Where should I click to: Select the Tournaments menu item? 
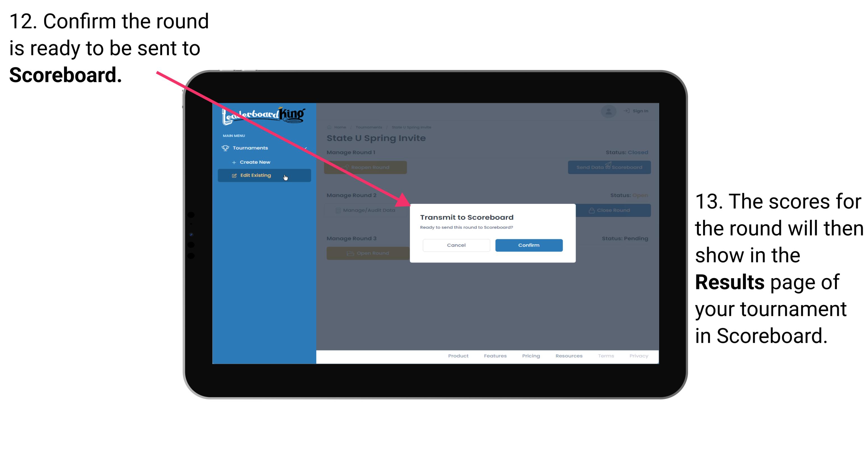251,148
